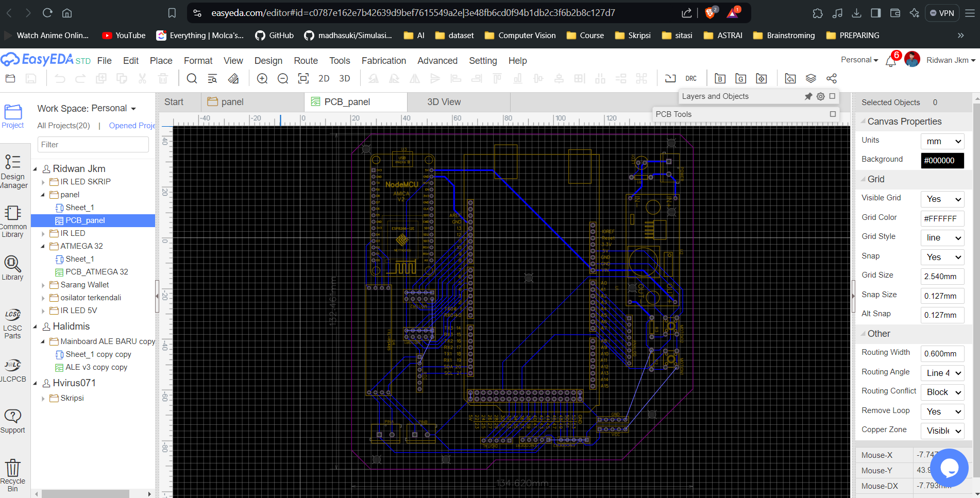Click the Share icon in toolbar
980x498 pixels.
point(832,78)
